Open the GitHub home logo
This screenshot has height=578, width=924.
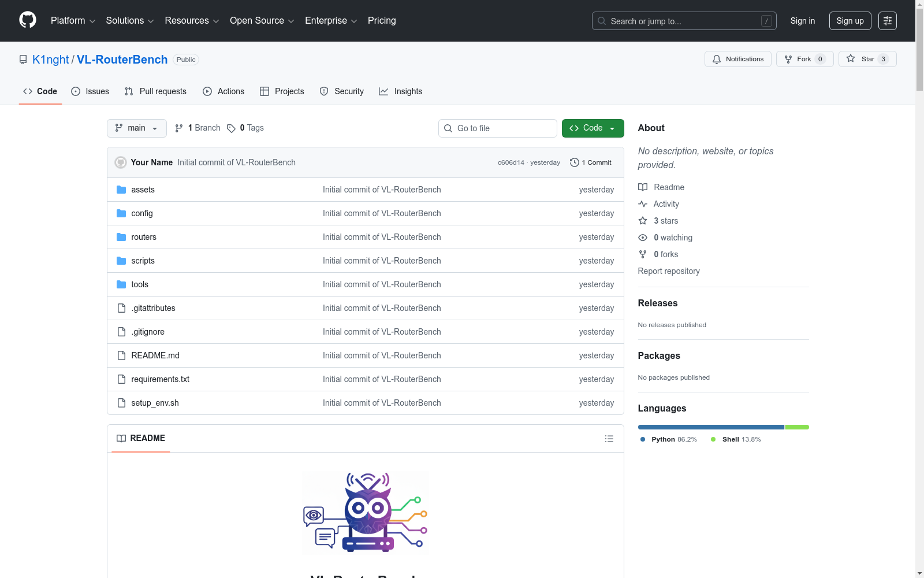tap(28, 20)
